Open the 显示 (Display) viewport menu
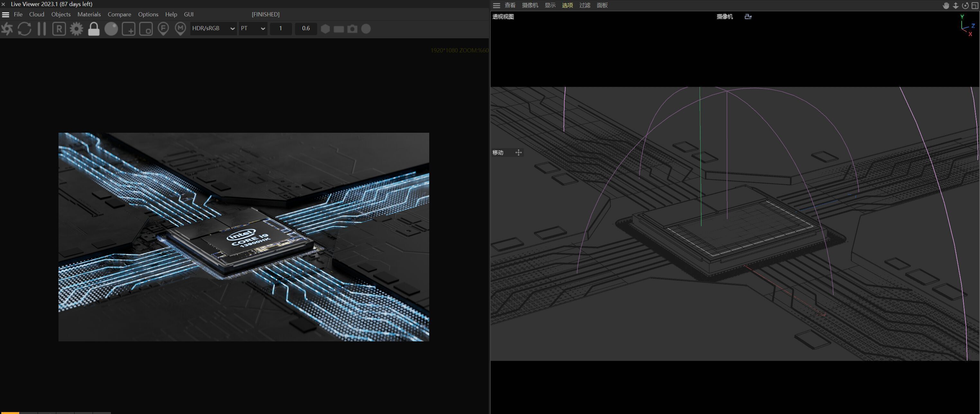 click(550, 5)
